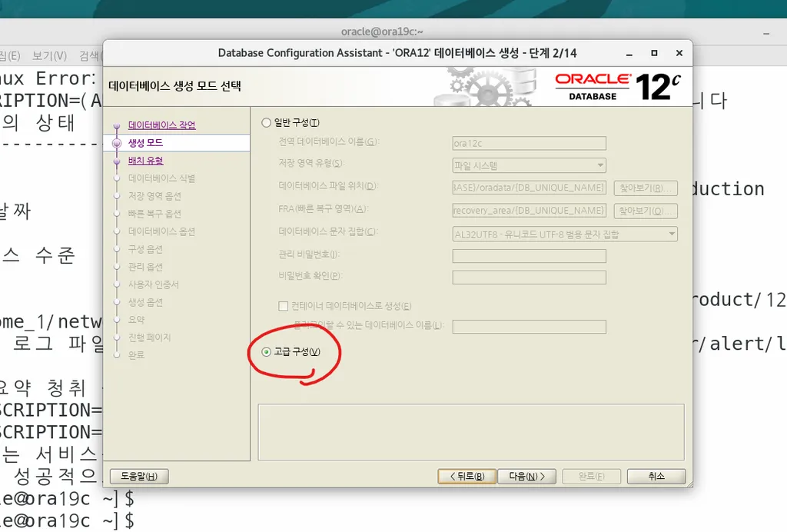Click 관리 옵션 step in sidebar
The width and height of the screenshot is (787, 532).
click(145, 267)
